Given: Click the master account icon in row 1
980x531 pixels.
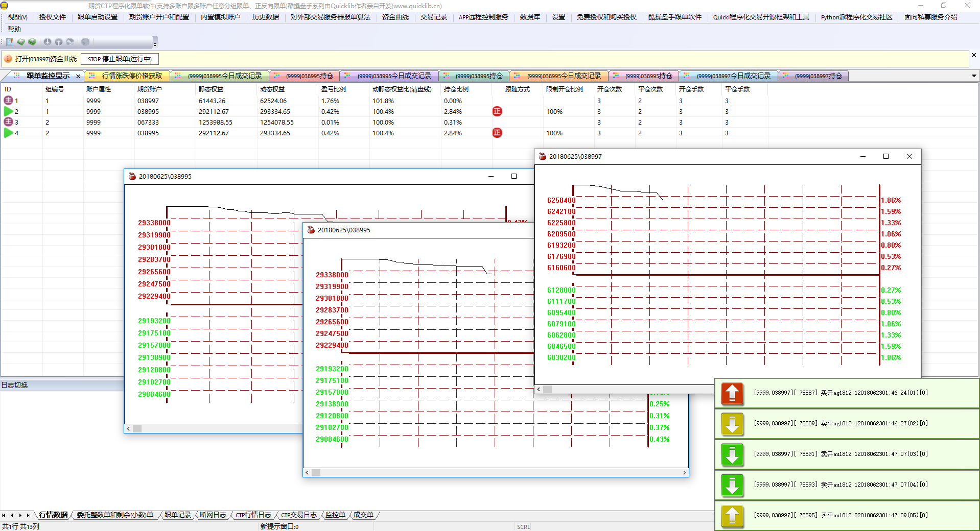Looking at the screenshot, I should (x=8, y=101).
